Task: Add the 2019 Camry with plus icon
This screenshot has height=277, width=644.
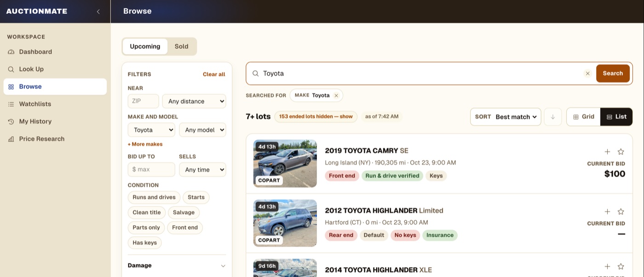Action: (607, 151)
